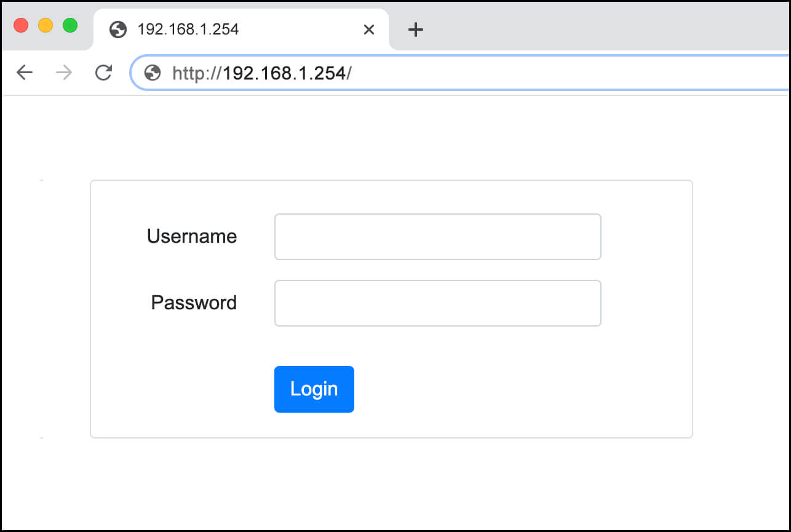Click the Login button to submit credentials
The height and width of the screenshot is (532, 791).
314,389
